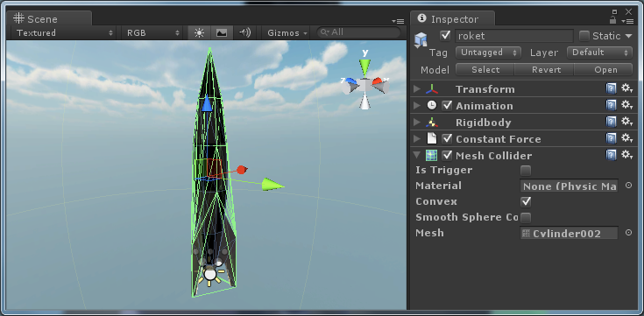Toggle skybox image effects icon

click(x=222, y=33)
